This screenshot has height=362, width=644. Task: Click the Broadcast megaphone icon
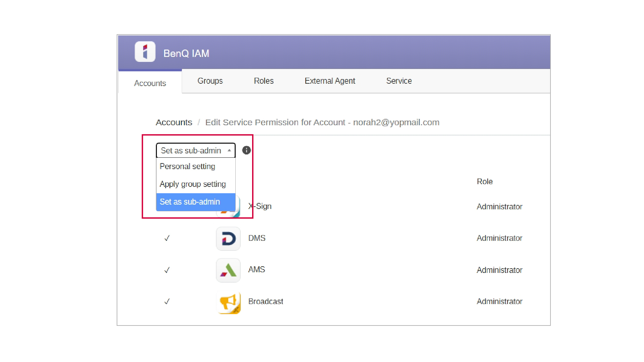coord(229,302)
